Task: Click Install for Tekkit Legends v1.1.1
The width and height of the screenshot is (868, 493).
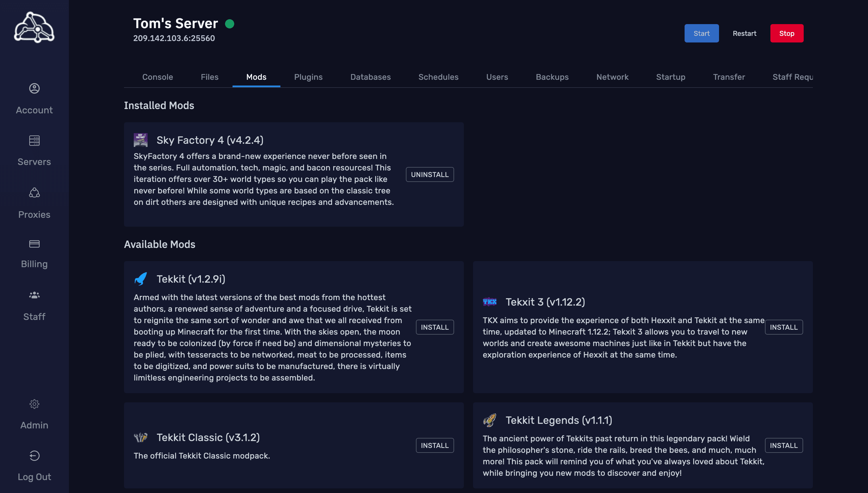Action: (784, 445)
